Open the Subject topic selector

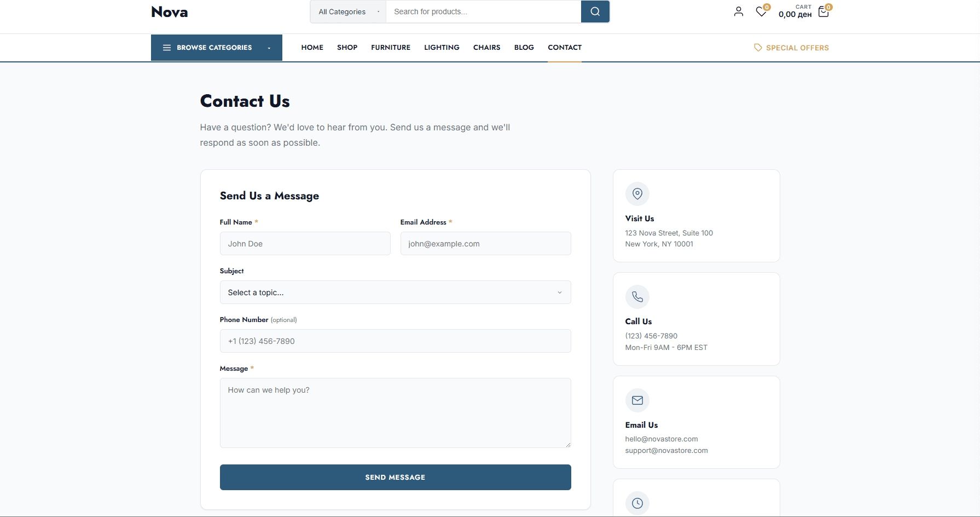(x=395, y=292)
